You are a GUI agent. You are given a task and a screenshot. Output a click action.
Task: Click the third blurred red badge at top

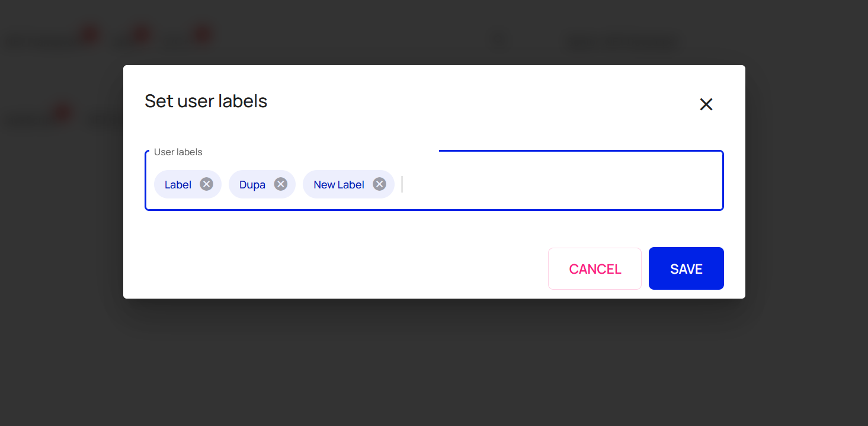coord(203,34)
